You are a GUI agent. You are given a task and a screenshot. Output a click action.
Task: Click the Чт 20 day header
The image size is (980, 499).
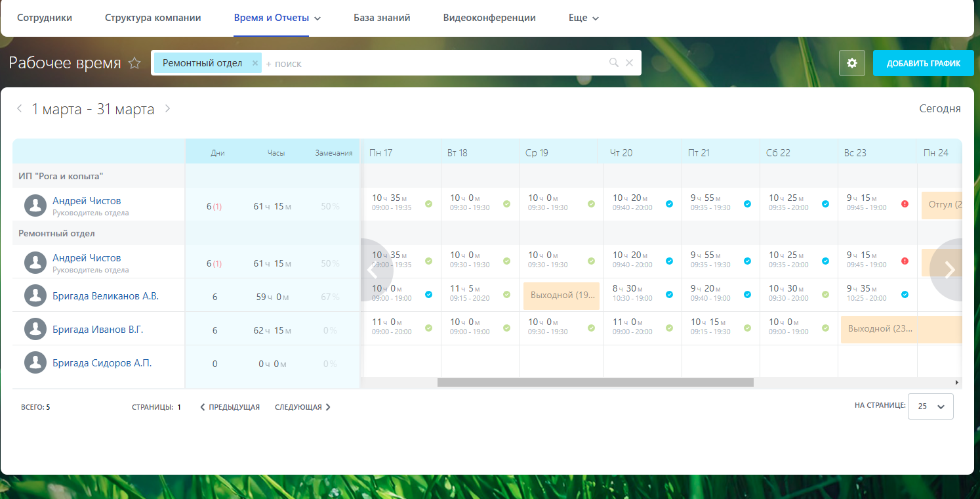tap(621, 153)
